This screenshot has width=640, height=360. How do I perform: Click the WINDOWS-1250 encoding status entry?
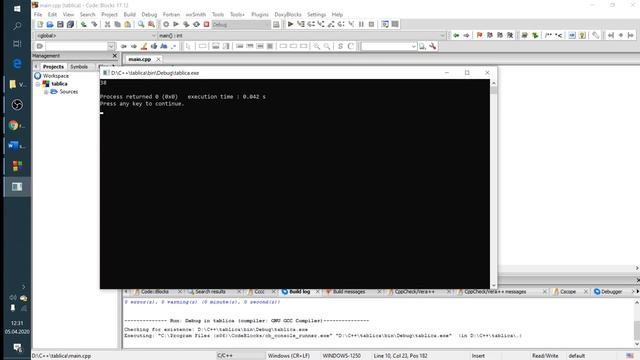[341, 356]
